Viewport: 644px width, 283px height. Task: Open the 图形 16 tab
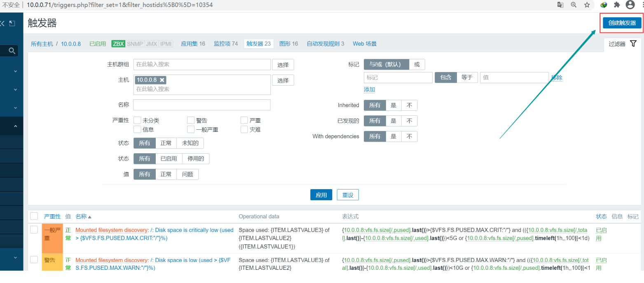tap(288, 44)
